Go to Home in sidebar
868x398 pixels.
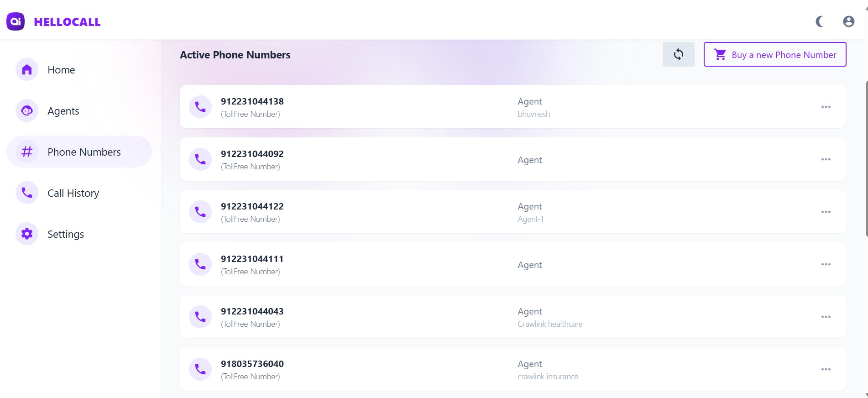point(61,70)
